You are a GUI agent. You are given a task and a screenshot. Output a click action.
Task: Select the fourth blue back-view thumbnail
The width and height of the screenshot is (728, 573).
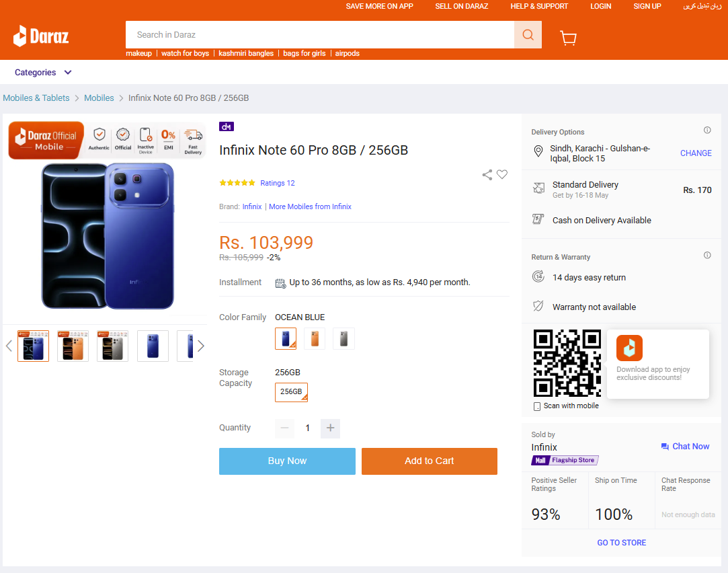[x=153, y=346]
